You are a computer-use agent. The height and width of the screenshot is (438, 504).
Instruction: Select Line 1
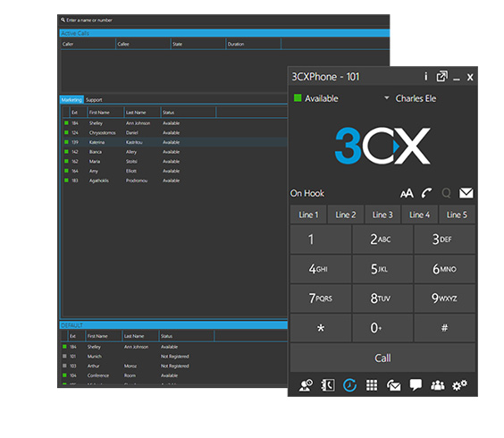point(308,215)
